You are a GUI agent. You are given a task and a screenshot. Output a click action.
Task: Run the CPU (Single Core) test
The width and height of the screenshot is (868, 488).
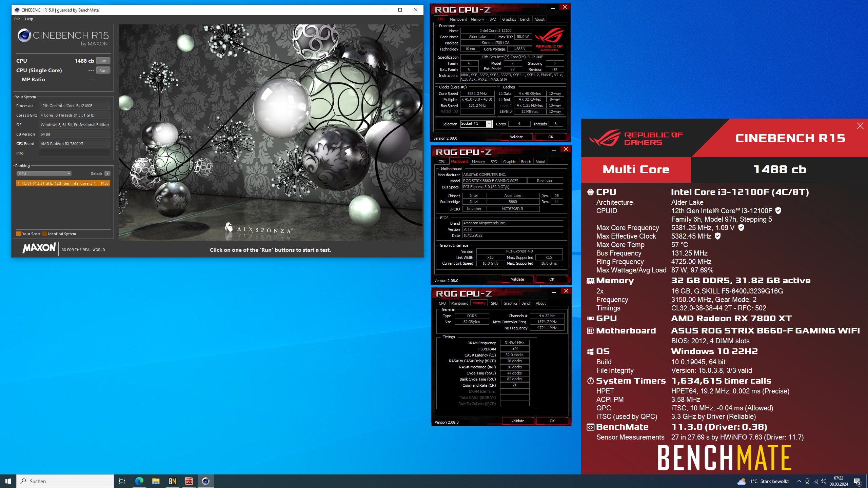103,70
